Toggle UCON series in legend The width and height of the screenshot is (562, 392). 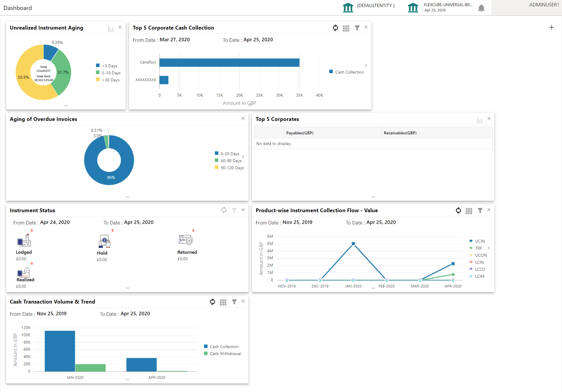478,255
